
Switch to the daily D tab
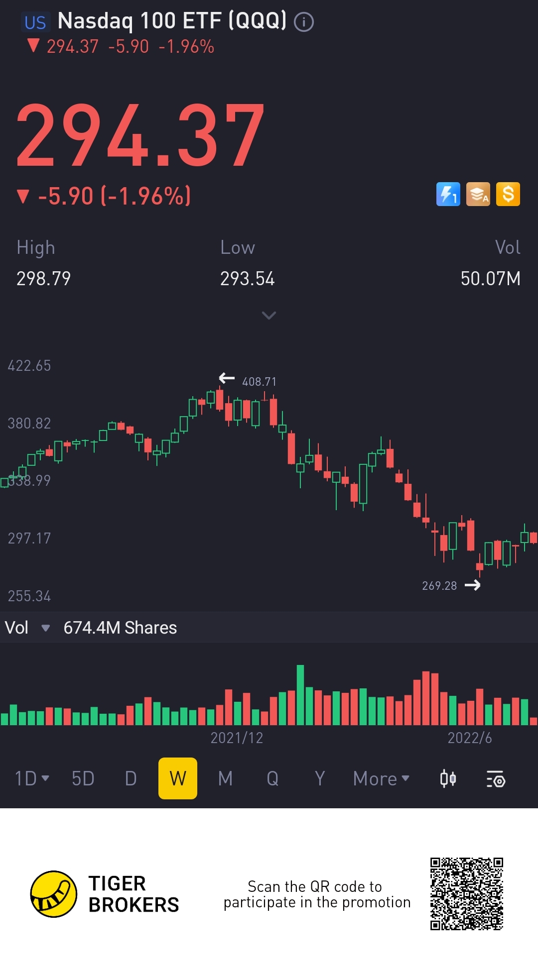pyautogui.click(x=131, y=778)
